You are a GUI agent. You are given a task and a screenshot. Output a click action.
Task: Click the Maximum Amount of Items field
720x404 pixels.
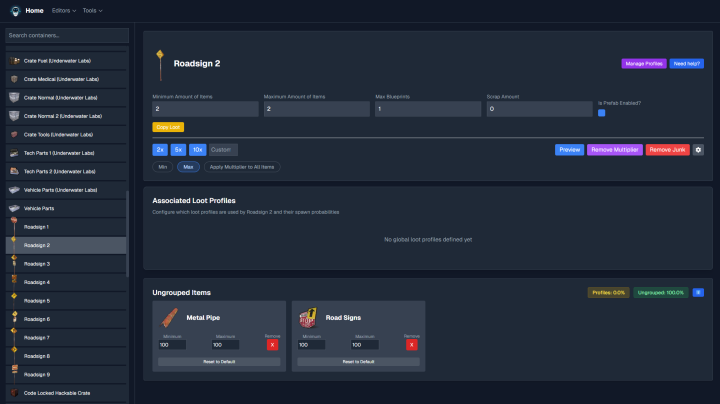[x=317, y=109]
